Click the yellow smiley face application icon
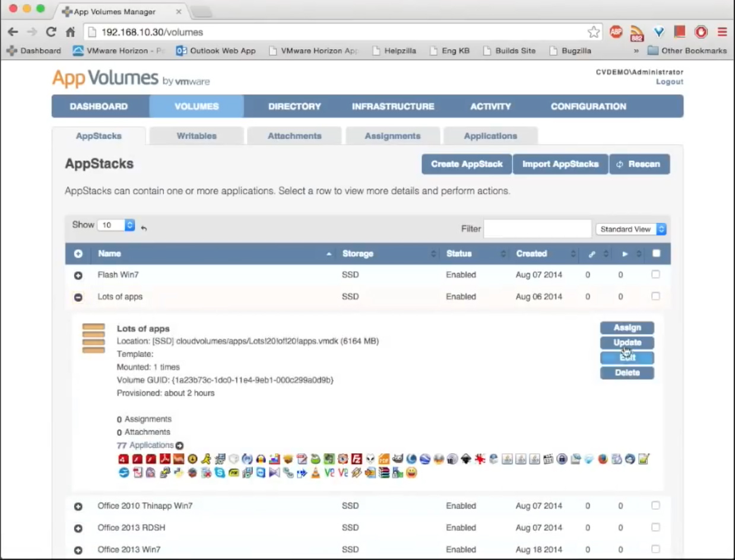 [x=411, y=473]
